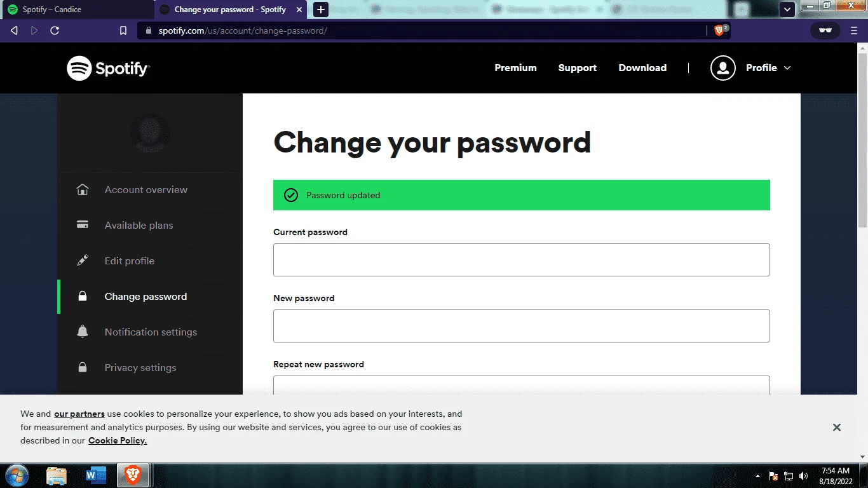Click the Account overview home icon
The height and width of the screenshot is (488, 868).
pyautogui.click(x=82, y=189)
